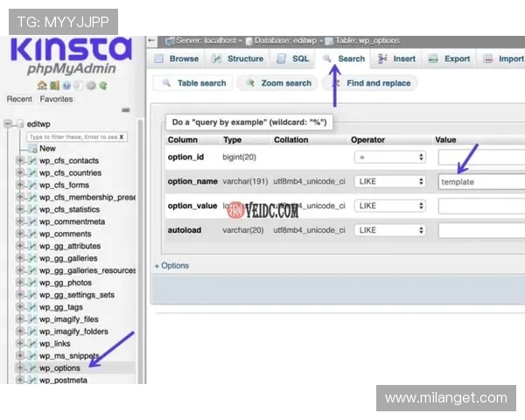Screen dimensions: 525x420
Task: Open the phpMyAdmin documentation help icon
Action: click(66, 85)
